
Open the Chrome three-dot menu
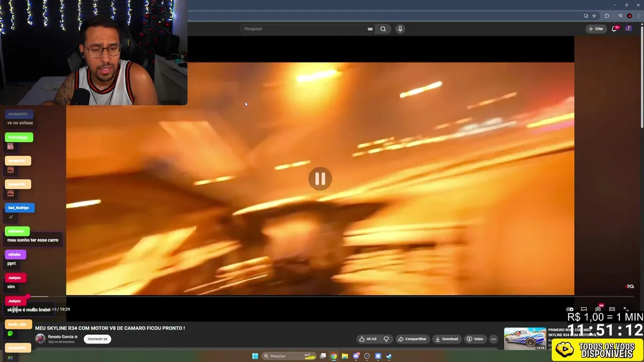coord(638,16)
